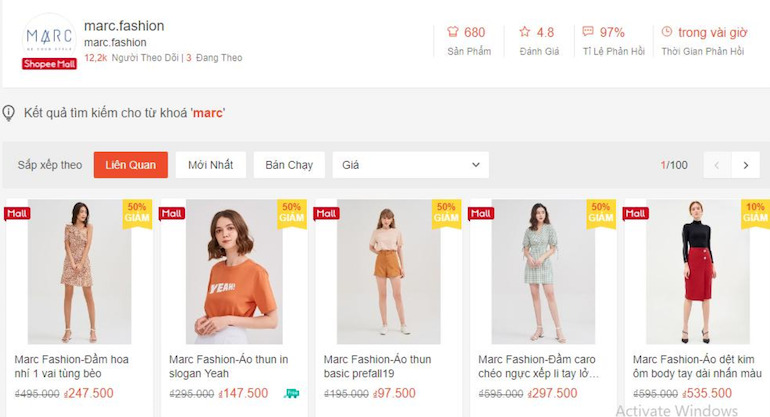Open the Giá price sort dropdown
The image size is (770, 417).
pos(411,165)
